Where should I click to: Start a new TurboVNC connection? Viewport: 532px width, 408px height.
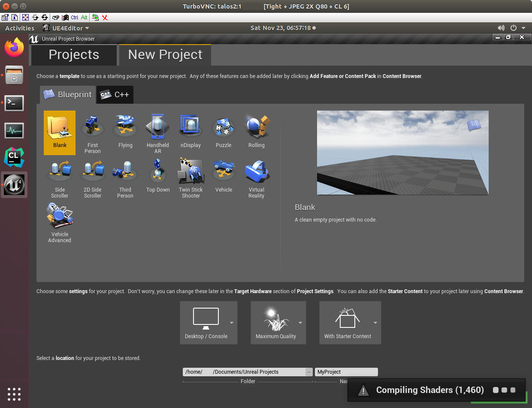click(x=95, y=18)
